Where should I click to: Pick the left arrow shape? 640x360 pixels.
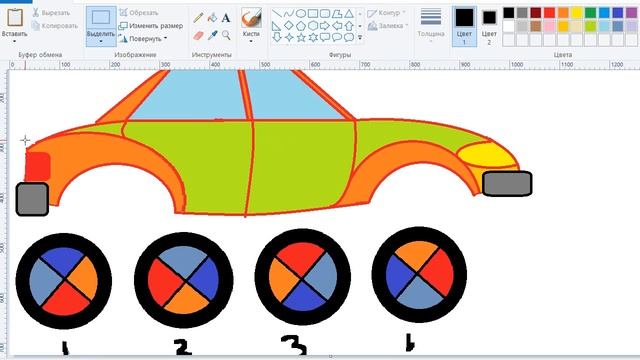pyautogui.click(x=337, y=26)
